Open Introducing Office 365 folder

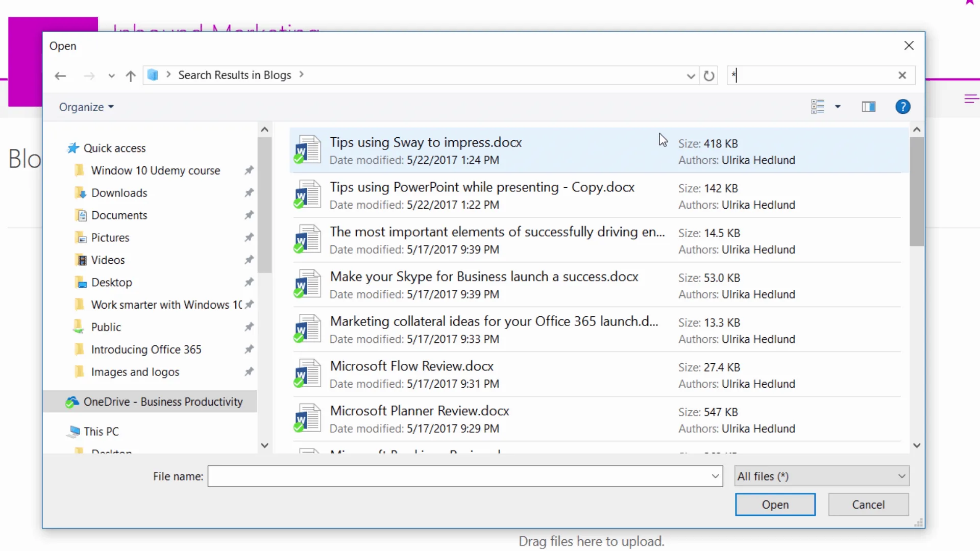click(x=146, y=349)
